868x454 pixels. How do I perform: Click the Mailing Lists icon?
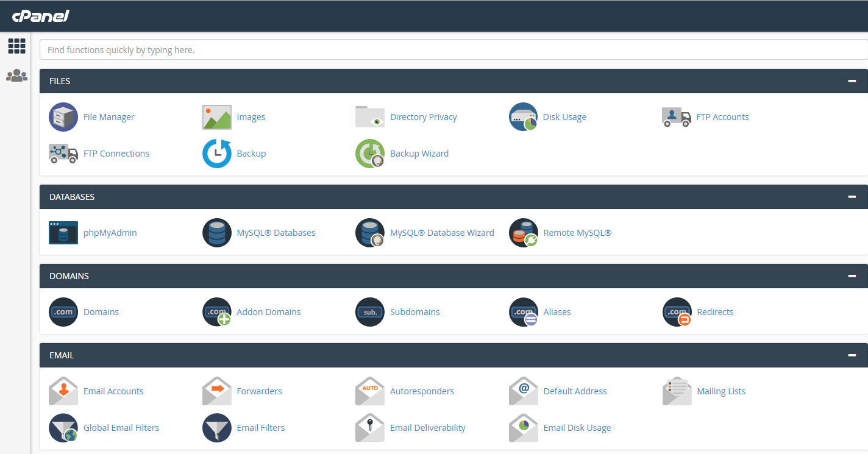[x=677, y=391]
